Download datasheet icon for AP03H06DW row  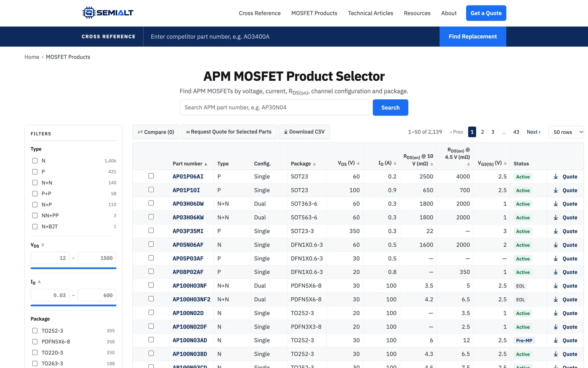point(556,204)
